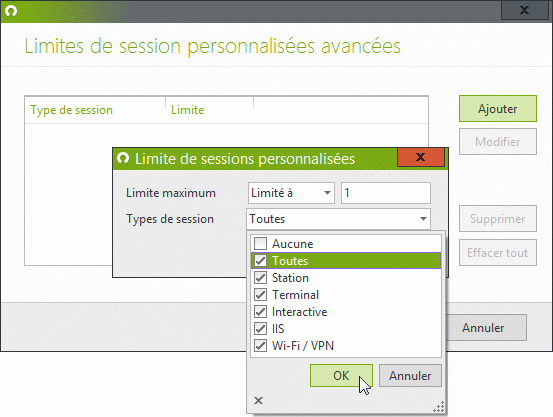Confirm the selection with OK

pos(341,376)
